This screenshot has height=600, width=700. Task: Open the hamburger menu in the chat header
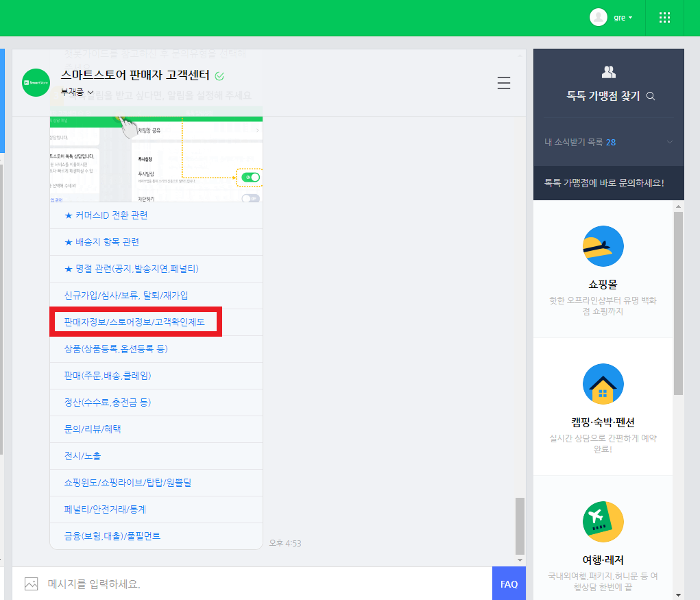click(504, 83)
